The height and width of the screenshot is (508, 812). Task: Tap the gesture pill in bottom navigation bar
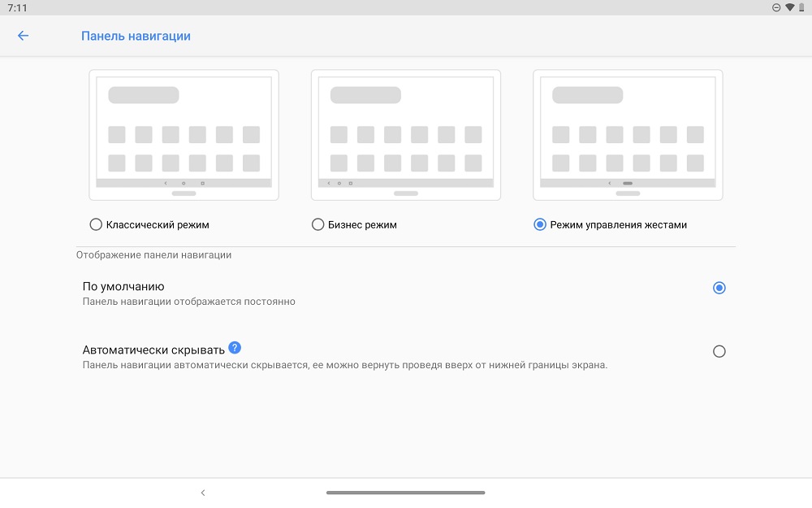point(405,493)
